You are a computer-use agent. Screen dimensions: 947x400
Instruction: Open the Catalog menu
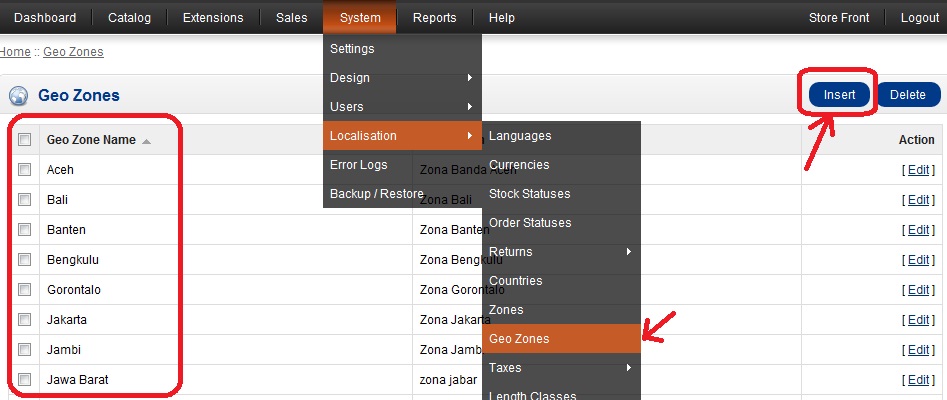tap(130, 18)
